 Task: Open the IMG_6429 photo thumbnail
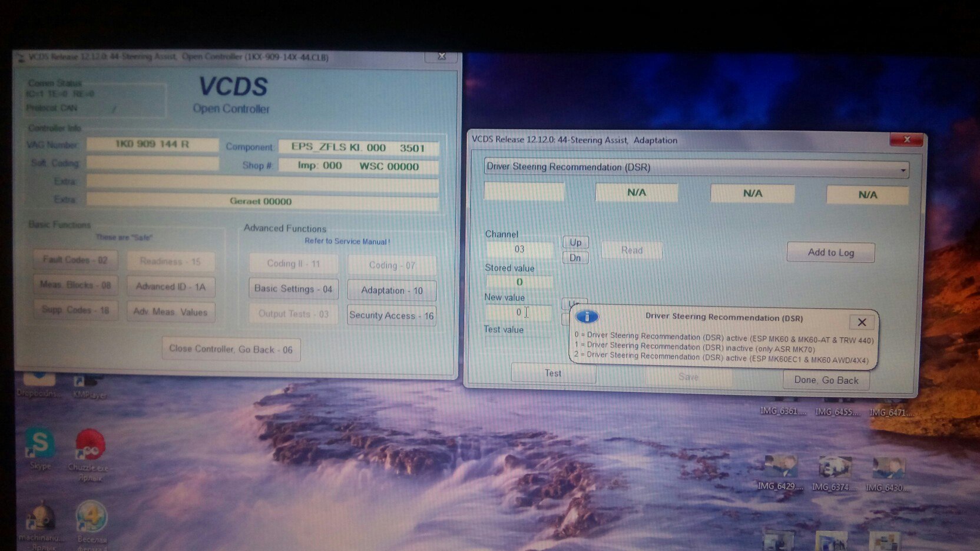780,467
